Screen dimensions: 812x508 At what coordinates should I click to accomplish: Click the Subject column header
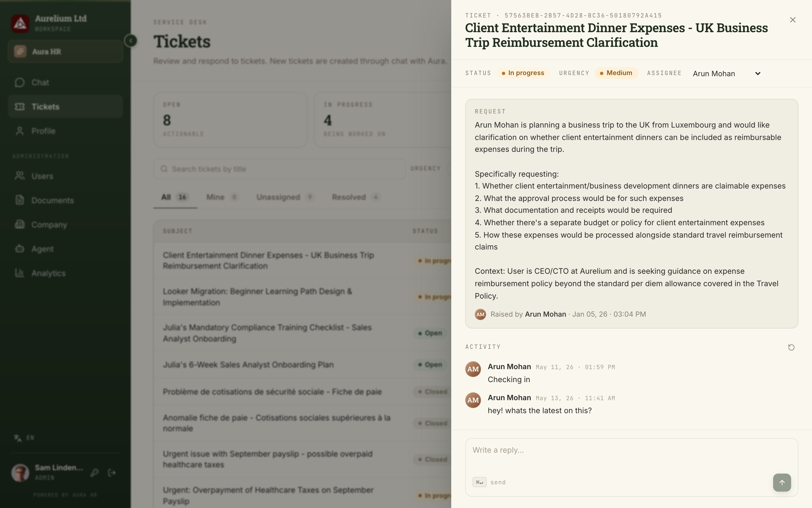point(178,231)
